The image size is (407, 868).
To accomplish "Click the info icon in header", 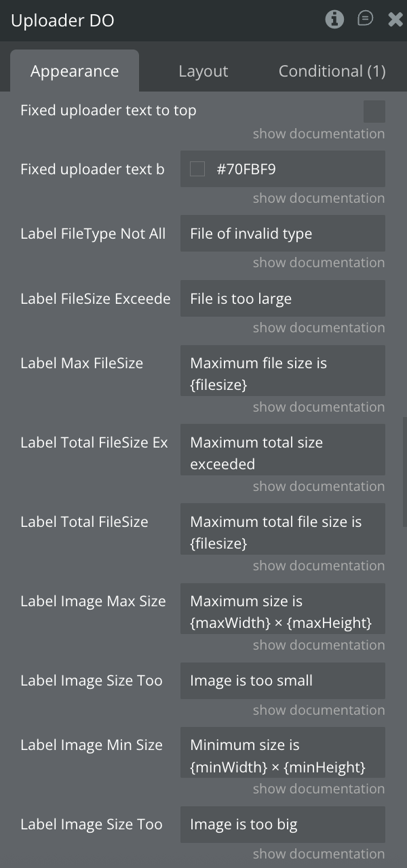I will coord(334,19).
